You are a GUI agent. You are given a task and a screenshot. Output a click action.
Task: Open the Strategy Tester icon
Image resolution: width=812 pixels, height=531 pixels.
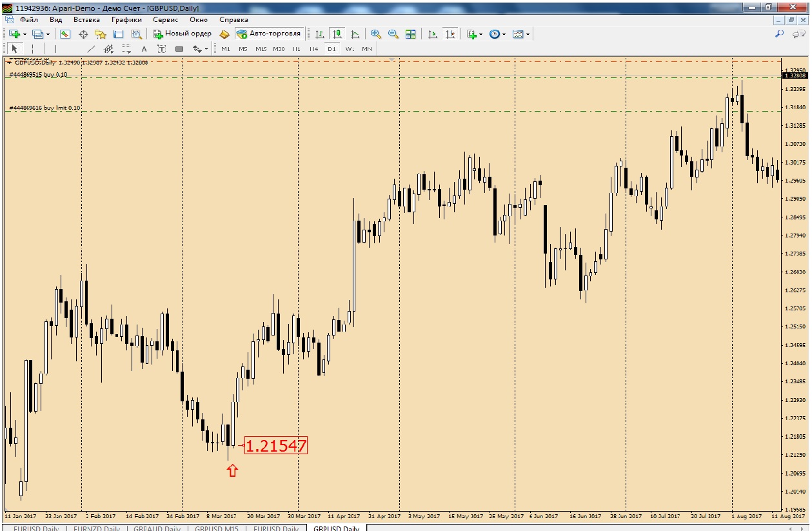click(x=136, y=34)
